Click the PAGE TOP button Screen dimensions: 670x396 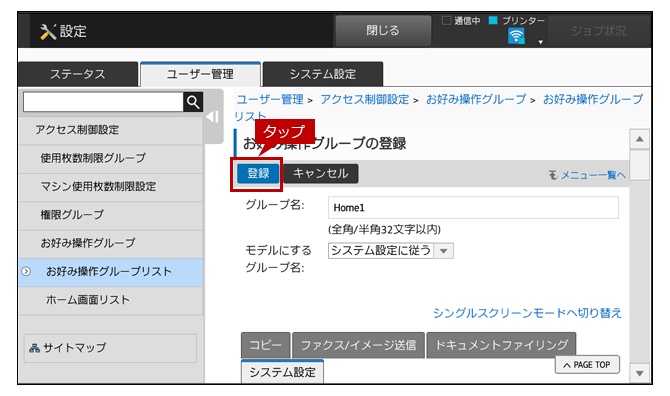coord(587,365)
